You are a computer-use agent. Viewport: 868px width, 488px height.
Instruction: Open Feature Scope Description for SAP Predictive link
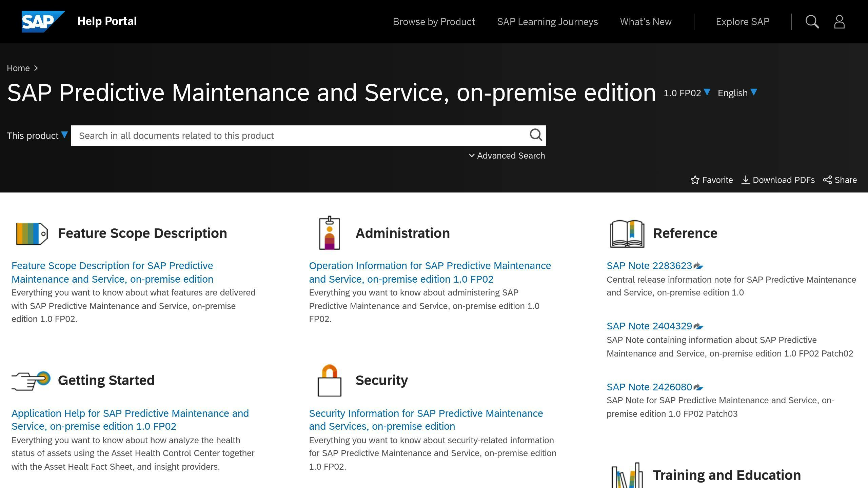pyautogui.click(x=113, y=272)
